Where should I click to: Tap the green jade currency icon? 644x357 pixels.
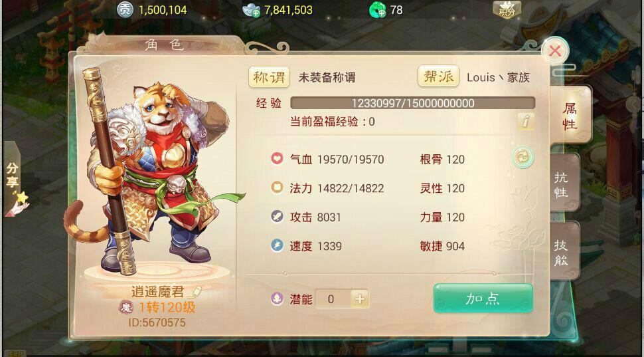(x=377, y=10)
